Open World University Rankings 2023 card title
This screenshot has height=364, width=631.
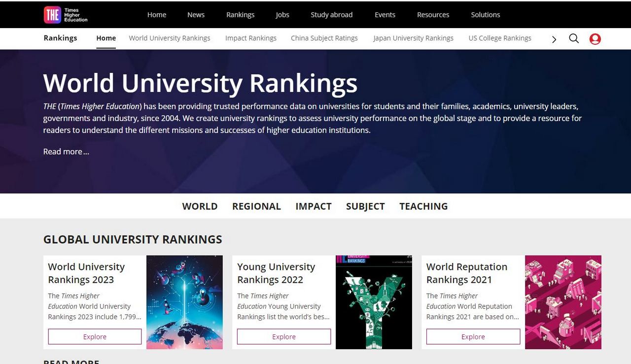[86, 273]
